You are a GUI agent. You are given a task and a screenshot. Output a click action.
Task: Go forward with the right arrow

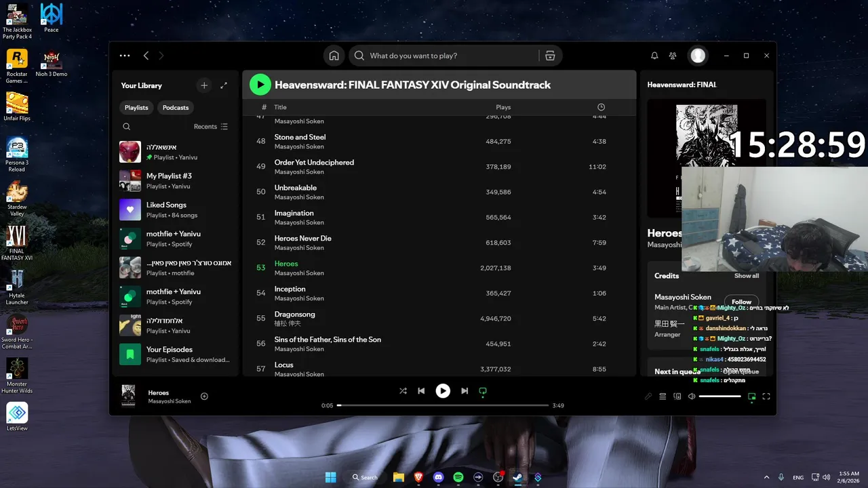[x=161, y=56]
